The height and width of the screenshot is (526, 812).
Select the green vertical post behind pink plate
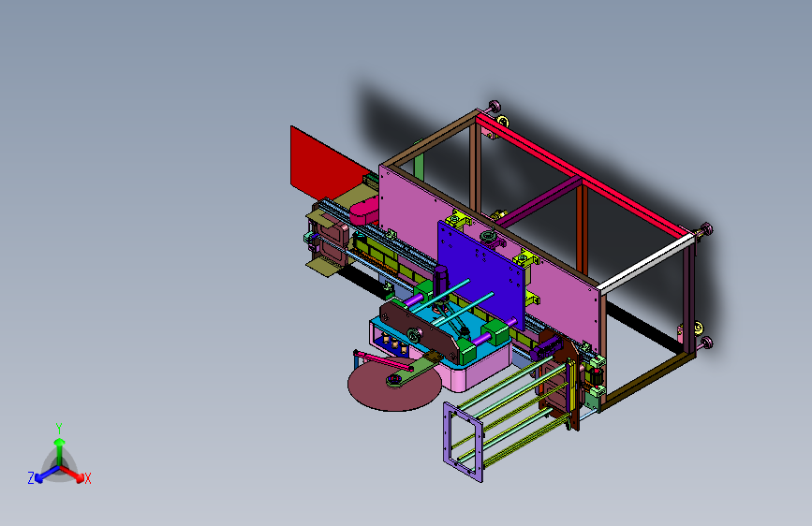point(419,167)
